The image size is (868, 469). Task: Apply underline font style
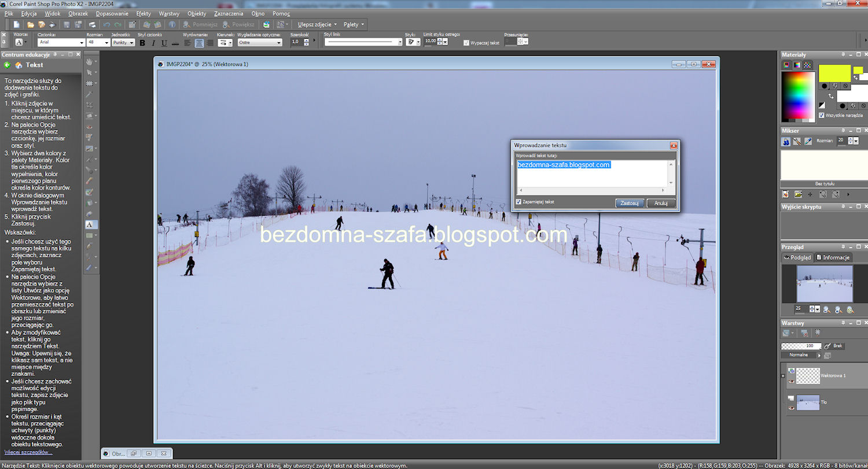click(x=164, y=43)
